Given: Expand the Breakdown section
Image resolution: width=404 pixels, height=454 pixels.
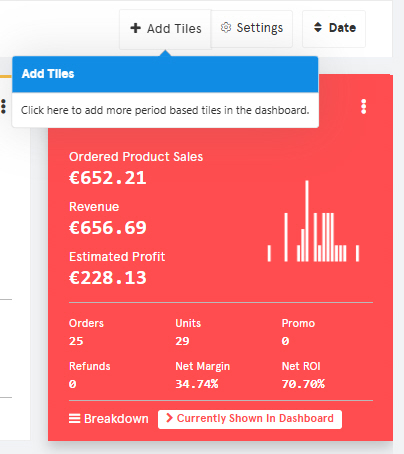Looking at the screenshot, I should (109, 419).
